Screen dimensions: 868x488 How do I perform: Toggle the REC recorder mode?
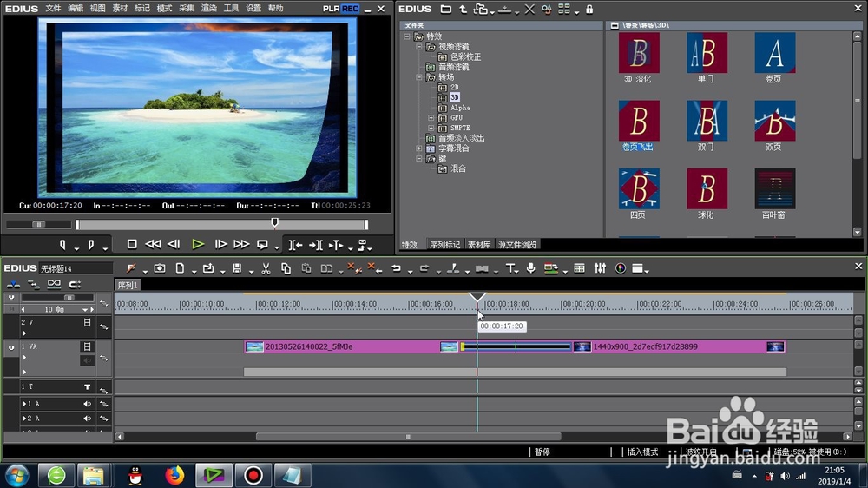pos(351,9)
